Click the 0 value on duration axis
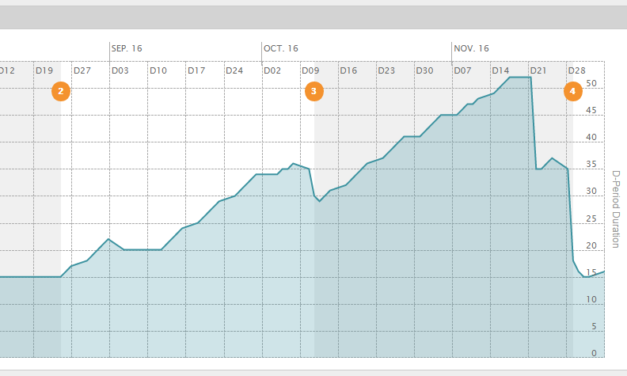The image size is (627, 376). coord(594,353)
